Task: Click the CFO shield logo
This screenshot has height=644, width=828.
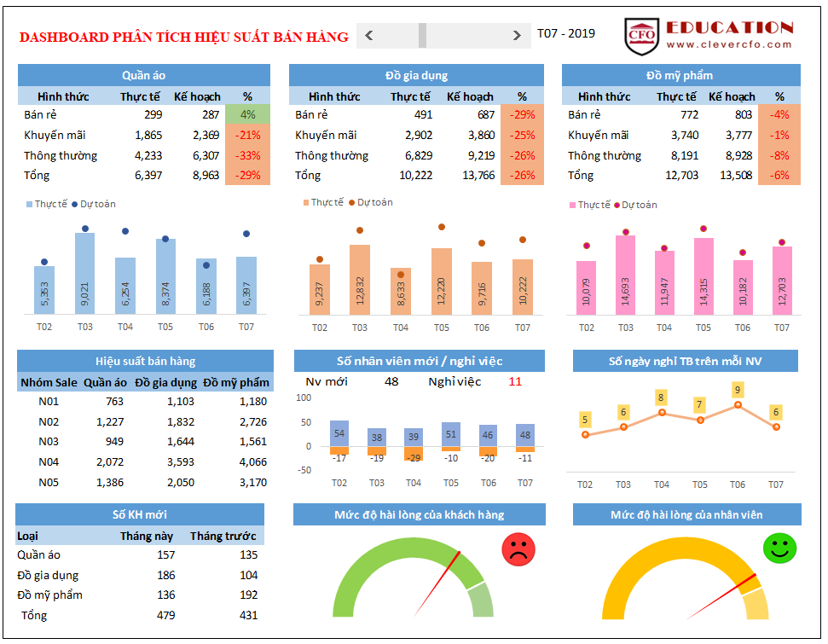Action: 641,34
